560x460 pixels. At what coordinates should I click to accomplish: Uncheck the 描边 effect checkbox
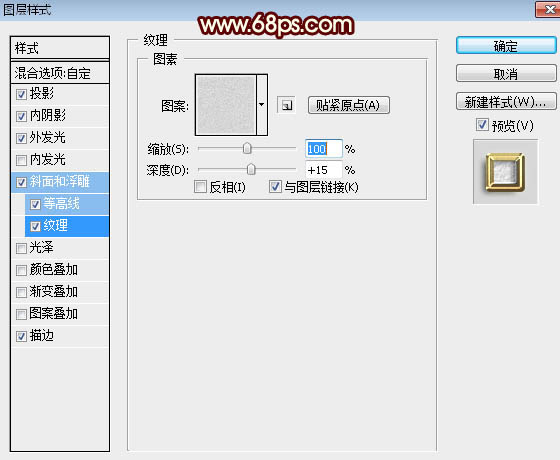[21, 336]
